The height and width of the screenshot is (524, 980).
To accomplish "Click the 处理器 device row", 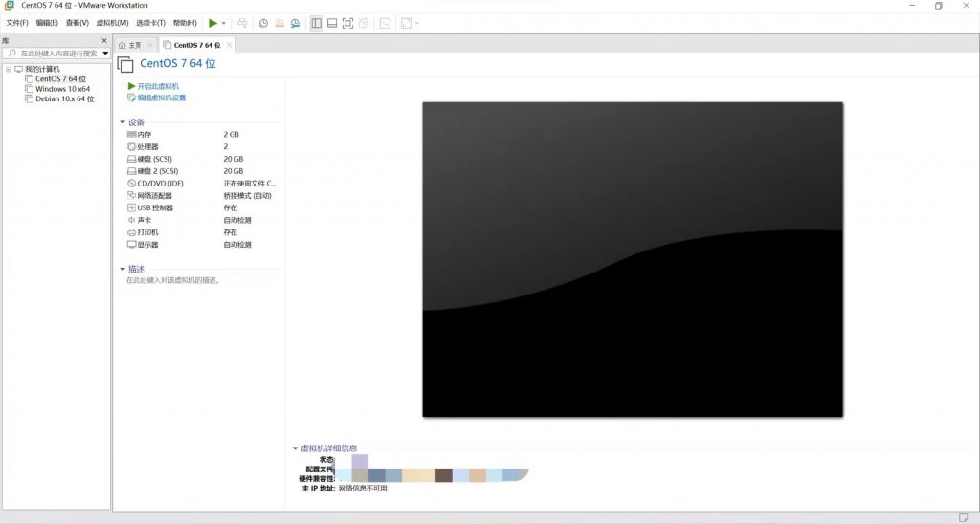I will coord(201,146).
